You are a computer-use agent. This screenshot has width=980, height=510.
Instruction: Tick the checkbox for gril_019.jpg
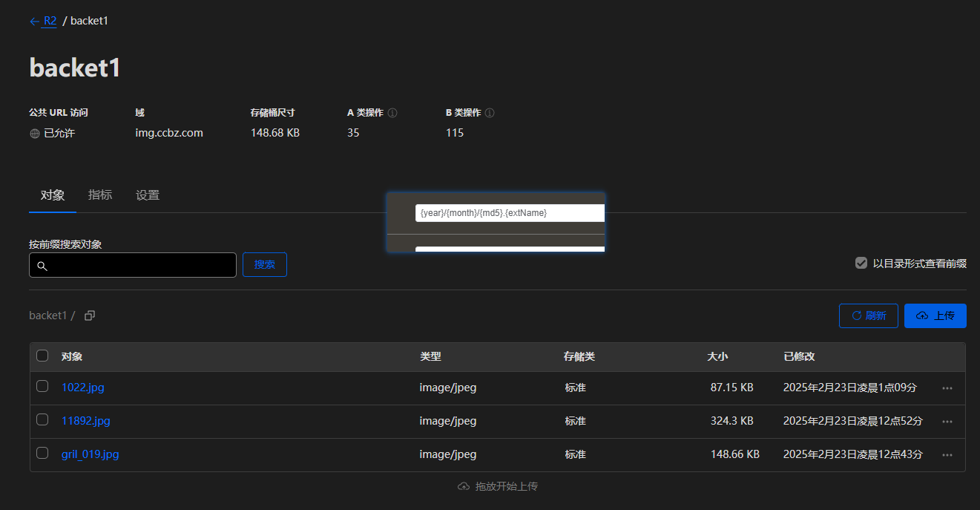[42, 453]
